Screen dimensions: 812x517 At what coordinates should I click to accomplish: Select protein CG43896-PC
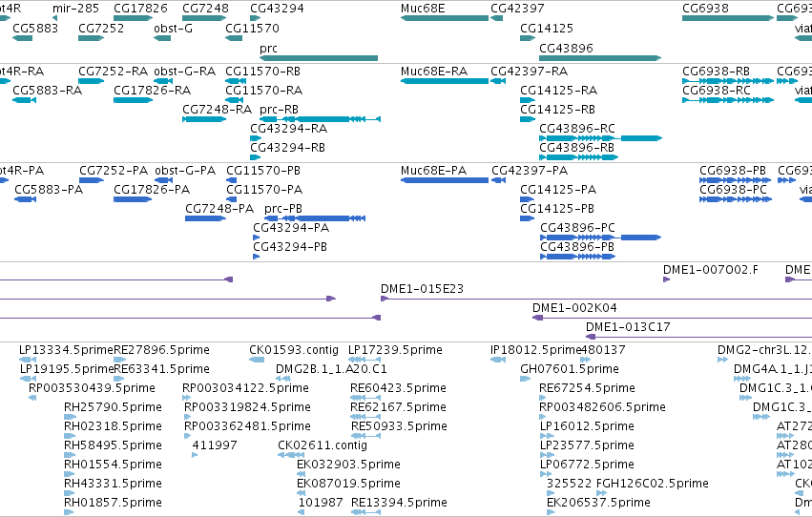click(601, 238)
